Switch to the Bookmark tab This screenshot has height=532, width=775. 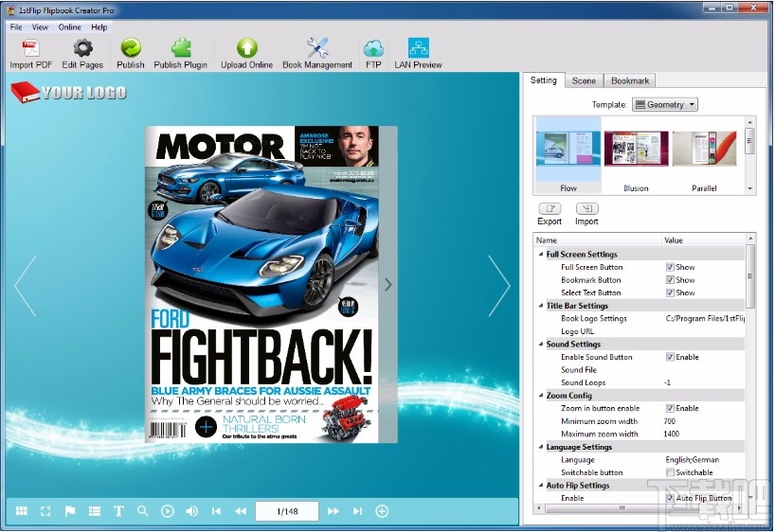630,80
